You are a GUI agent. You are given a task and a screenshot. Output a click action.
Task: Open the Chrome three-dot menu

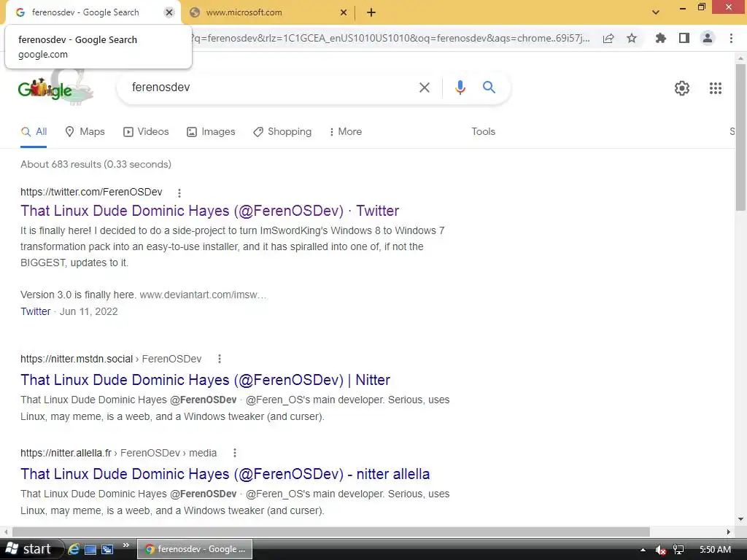pyautogui.click(x=731, y=38)
